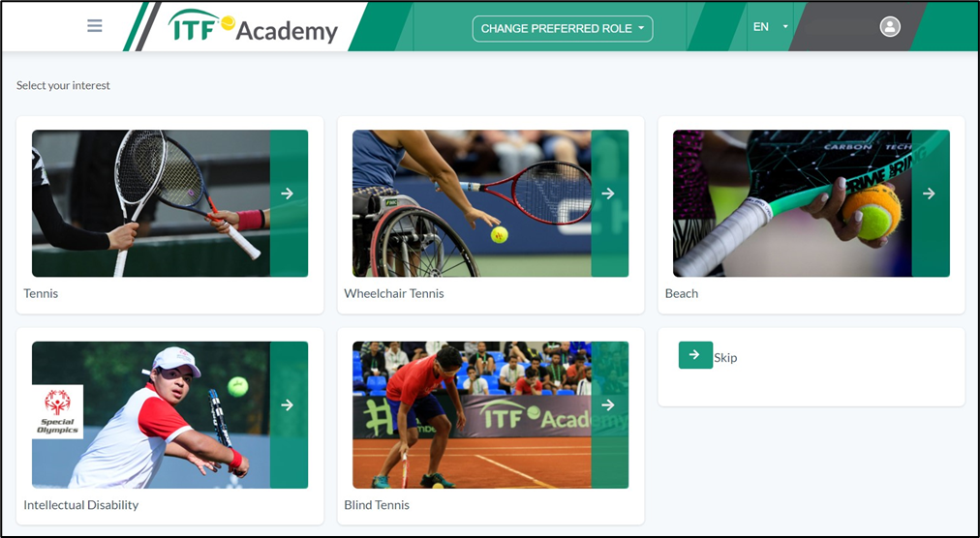Expand the Change Preferred Role dropdown

(x=563, y=29)
